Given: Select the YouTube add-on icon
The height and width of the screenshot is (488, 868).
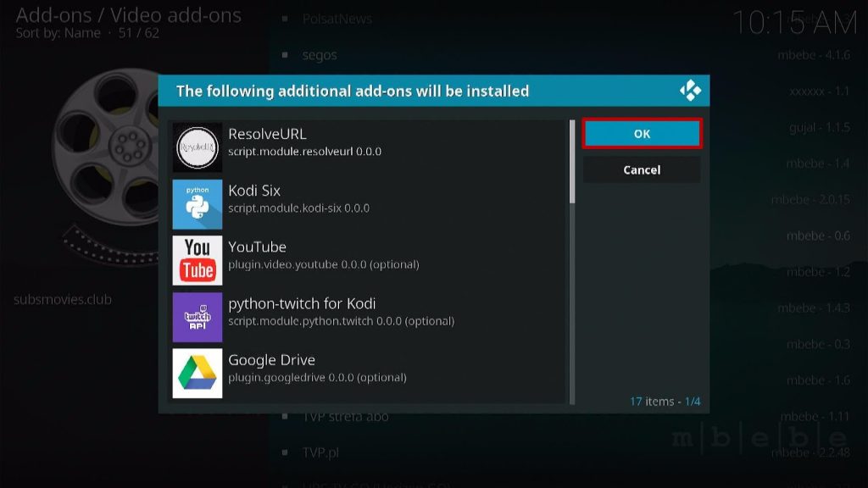Looking at the screenshot, I should (x=197, y=261).
